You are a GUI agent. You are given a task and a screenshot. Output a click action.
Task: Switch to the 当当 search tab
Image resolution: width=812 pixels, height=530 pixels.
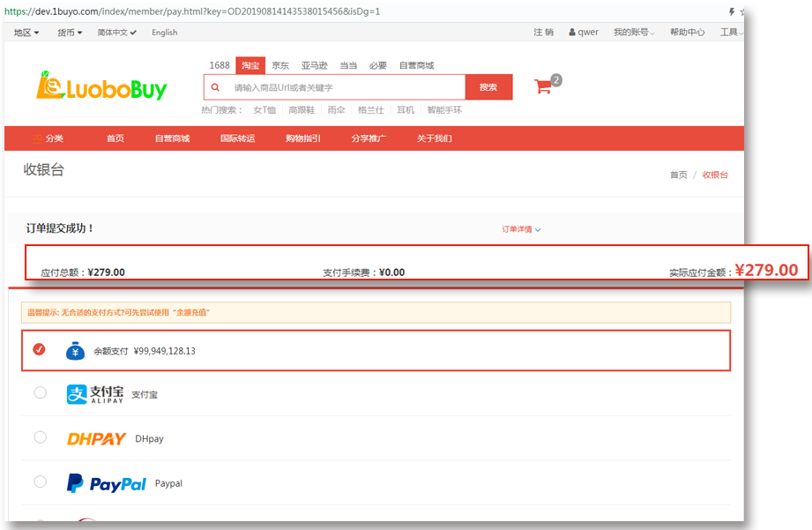[x=348, y=65]
